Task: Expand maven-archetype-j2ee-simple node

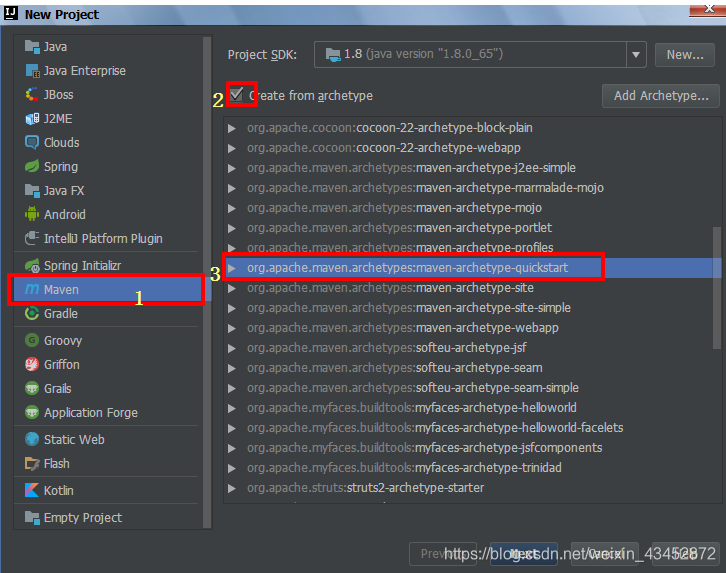Action: click(232, 168)
